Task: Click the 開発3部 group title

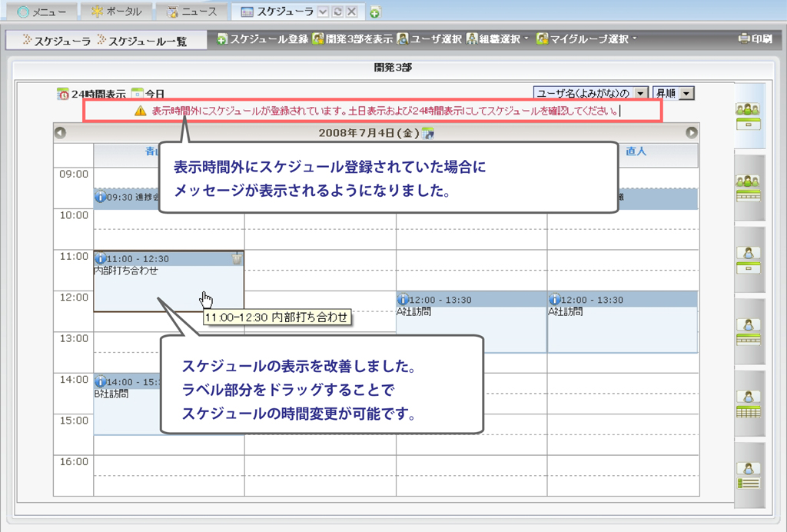Action: coord(393,67)
